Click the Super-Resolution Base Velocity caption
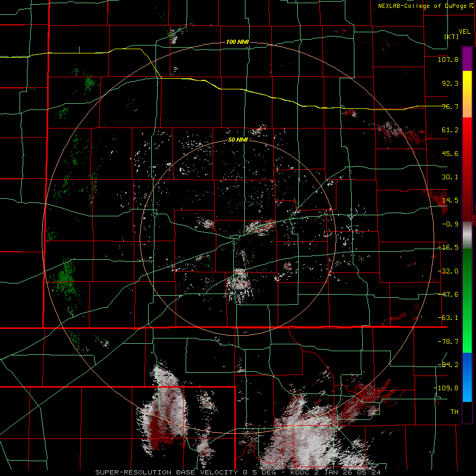 coord(237,472)
